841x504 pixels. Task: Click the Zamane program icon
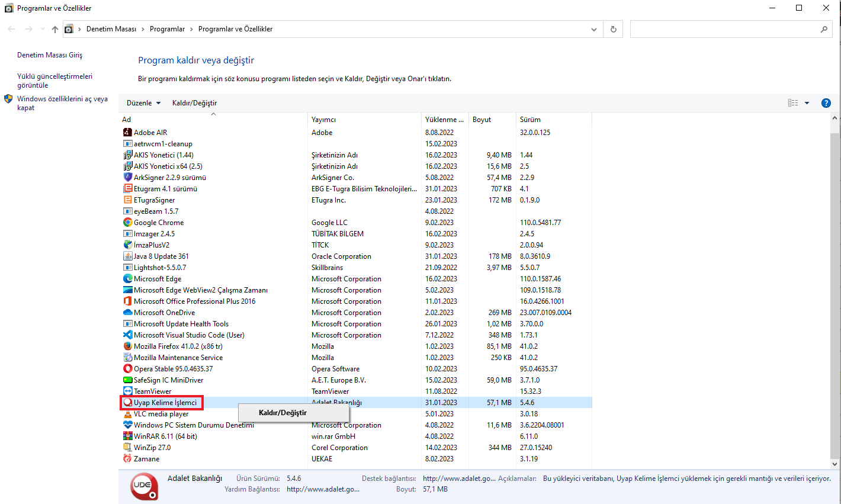(x=127, y=459)
